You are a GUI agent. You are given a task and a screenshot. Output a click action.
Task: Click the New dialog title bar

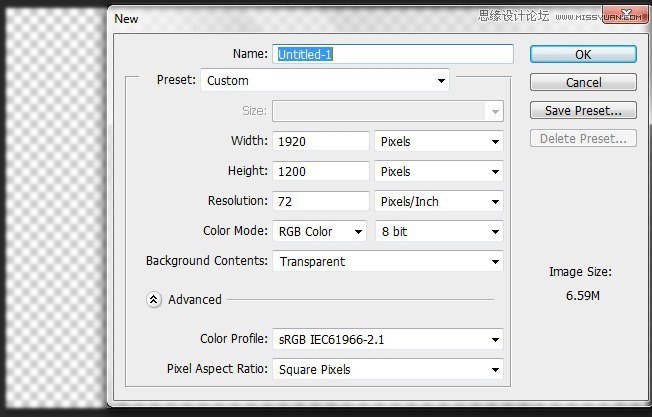pos(300,18)
